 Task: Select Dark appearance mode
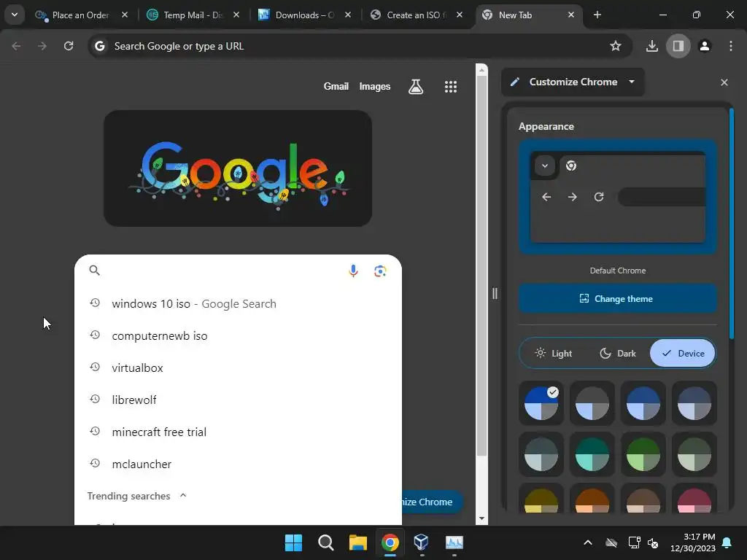(x=618, y=354)
